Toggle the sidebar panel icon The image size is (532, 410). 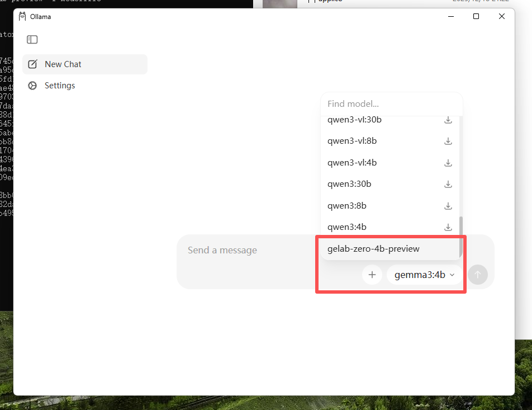(x=32, y=40)
